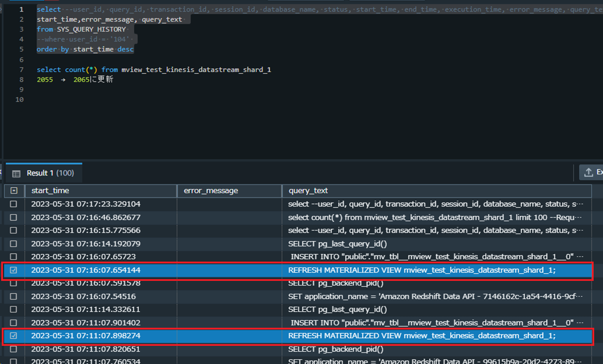Check the row starting 07:16:07.54516
This screenshot has height=364, width=603.
[13, 297]
